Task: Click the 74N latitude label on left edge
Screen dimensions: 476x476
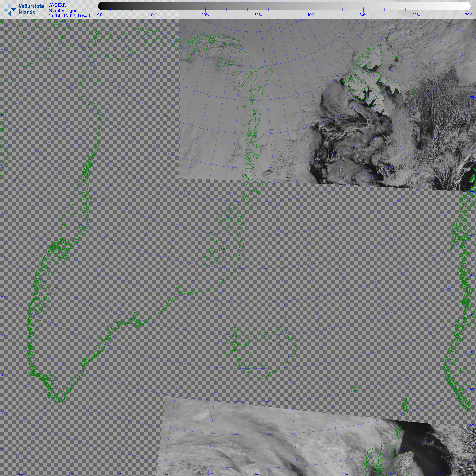Action: (3, 50)
